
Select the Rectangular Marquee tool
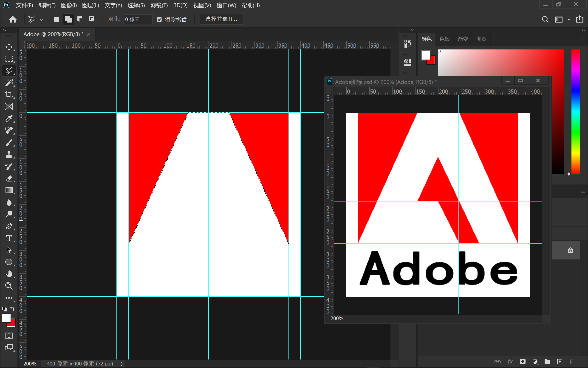pos(9,59)
